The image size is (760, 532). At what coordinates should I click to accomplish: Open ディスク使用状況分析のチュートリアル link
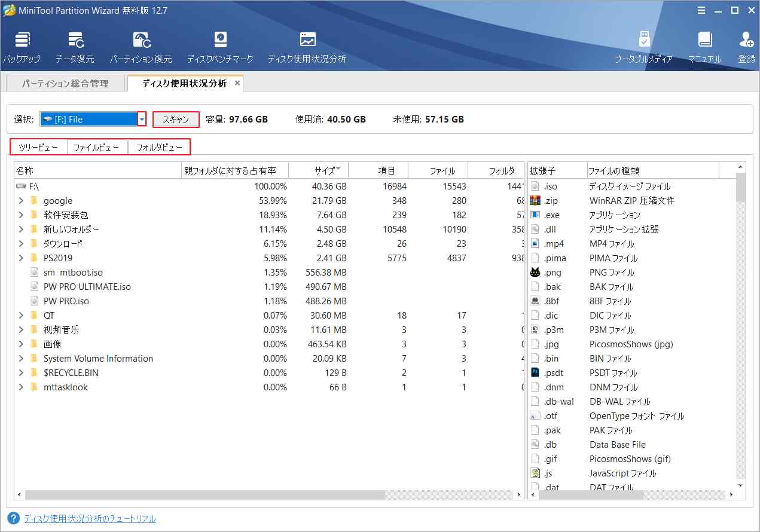(90, 519)
